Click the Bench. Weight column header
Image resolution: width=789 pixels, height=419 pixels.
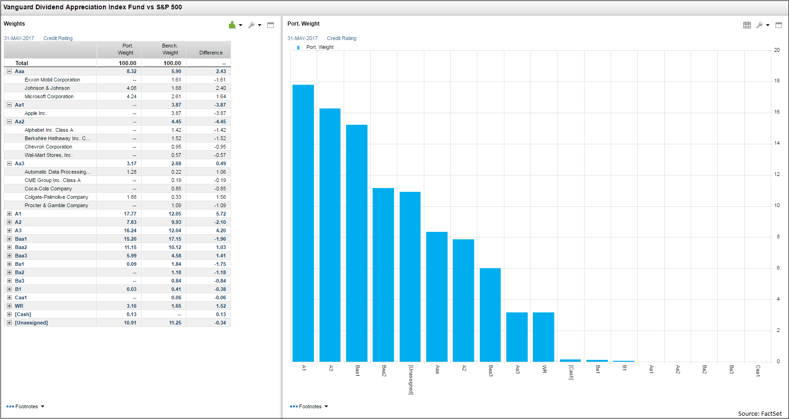coord(164,49)
